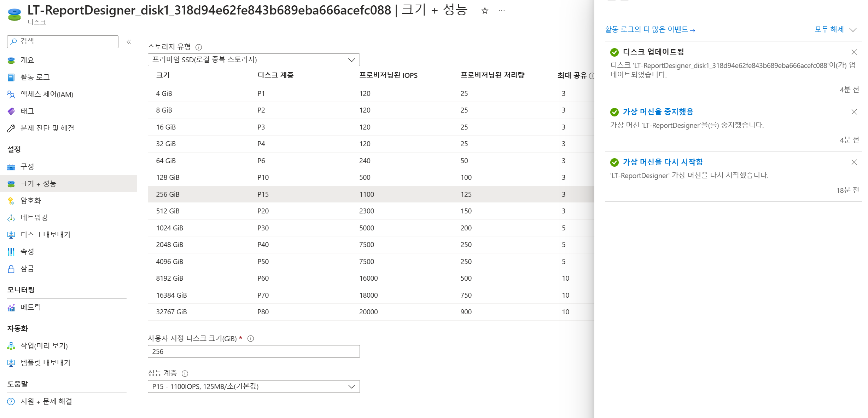
Task: Dismiss the VM stopped notification
Action: point(854,112)
